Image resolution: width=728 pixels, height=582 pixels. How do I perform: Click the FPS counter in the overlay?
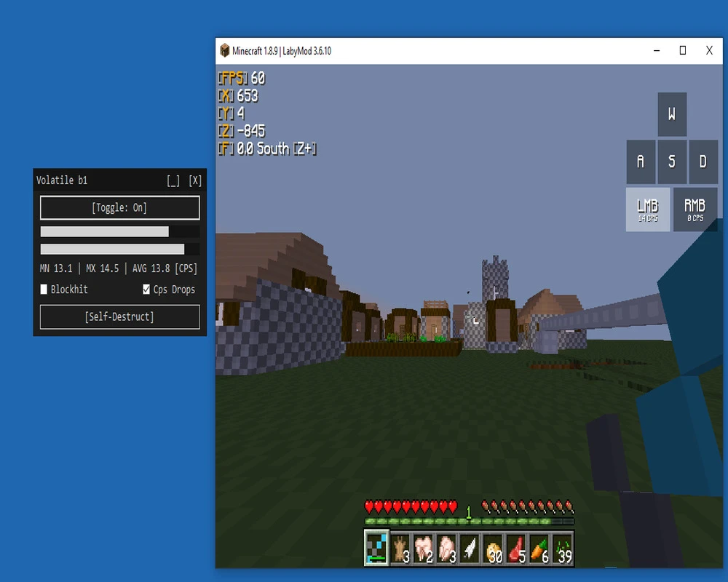coord(240,78)
